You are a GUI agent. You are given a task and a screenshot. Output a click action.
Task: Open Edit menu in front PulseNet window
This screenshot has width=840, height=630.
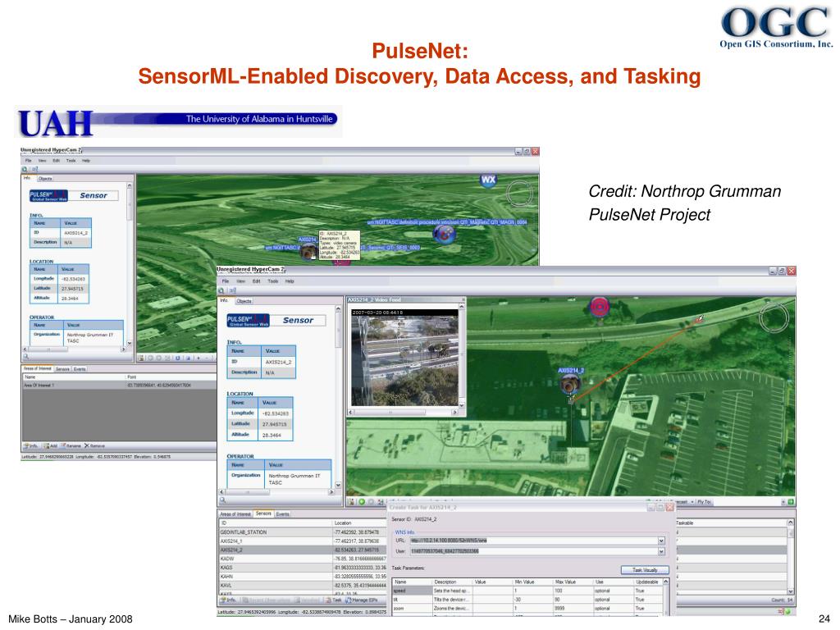257,281
